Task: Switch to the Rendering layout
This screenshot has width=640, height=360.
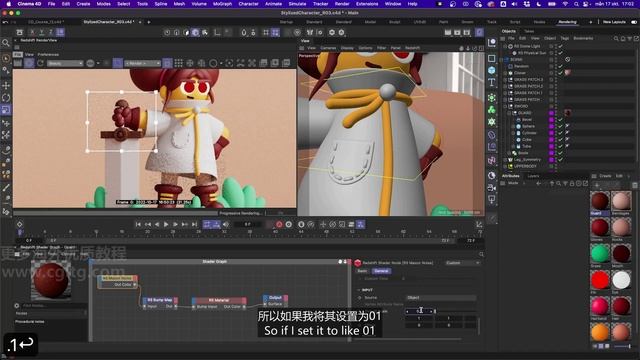Action: [567, 22]
